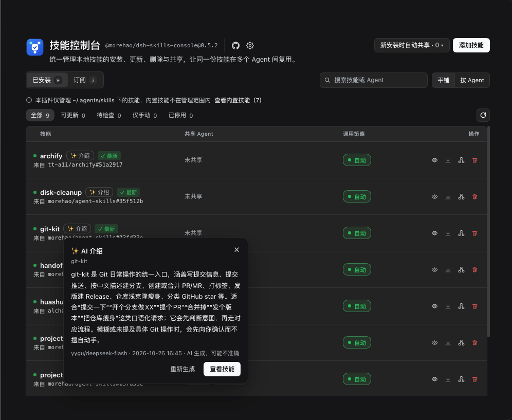Share icon in handoff row
512x420 pixels.
[462, 270]
